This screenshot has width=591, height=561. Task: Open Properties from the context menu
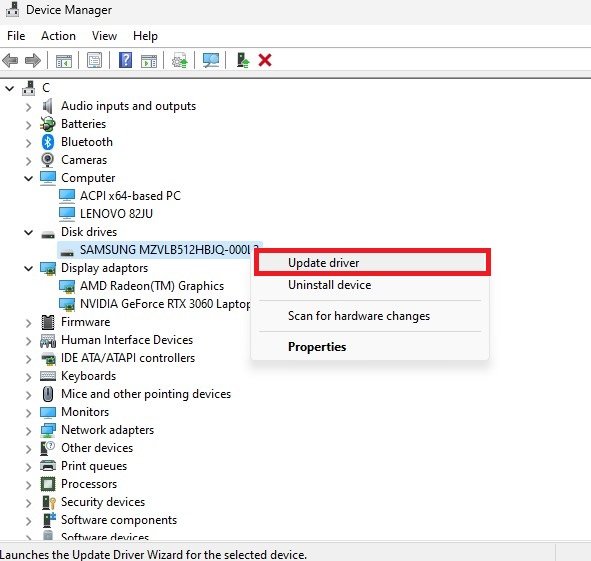(317, 346)
